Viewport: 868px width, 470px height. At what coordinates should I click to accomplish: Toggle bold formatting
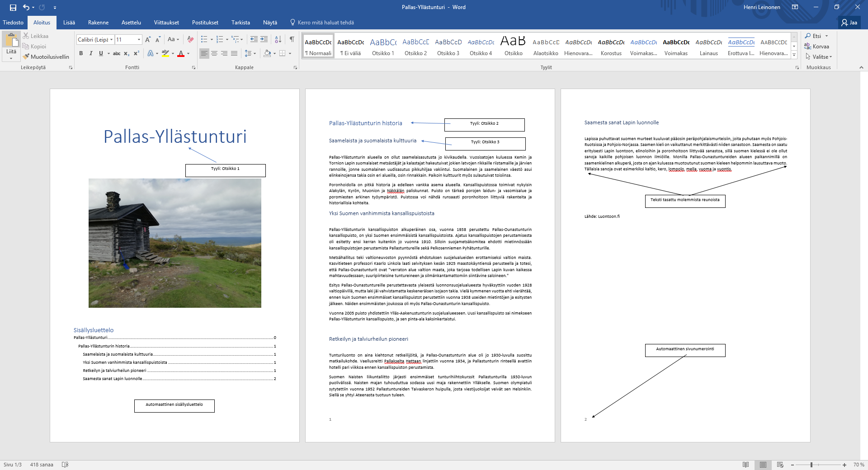click(x=81, y=53)
